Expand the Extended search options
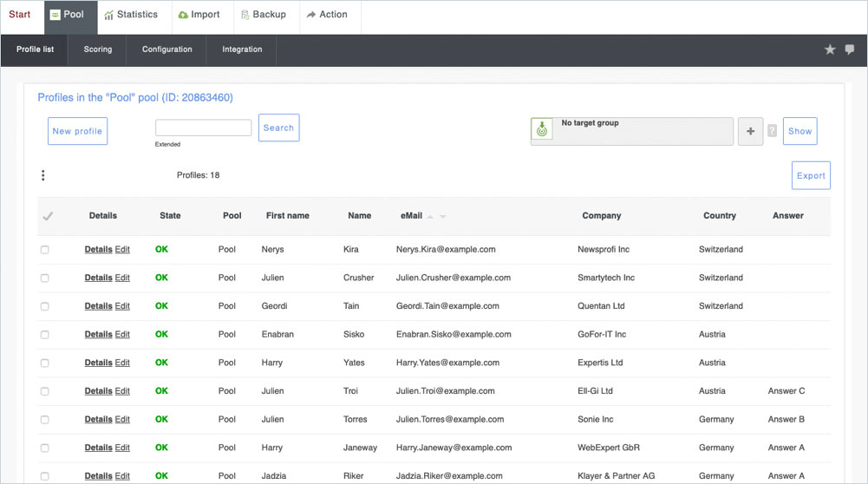Viewport: 868px width, 484px height. pyautogui.click(x=167, y=144)
